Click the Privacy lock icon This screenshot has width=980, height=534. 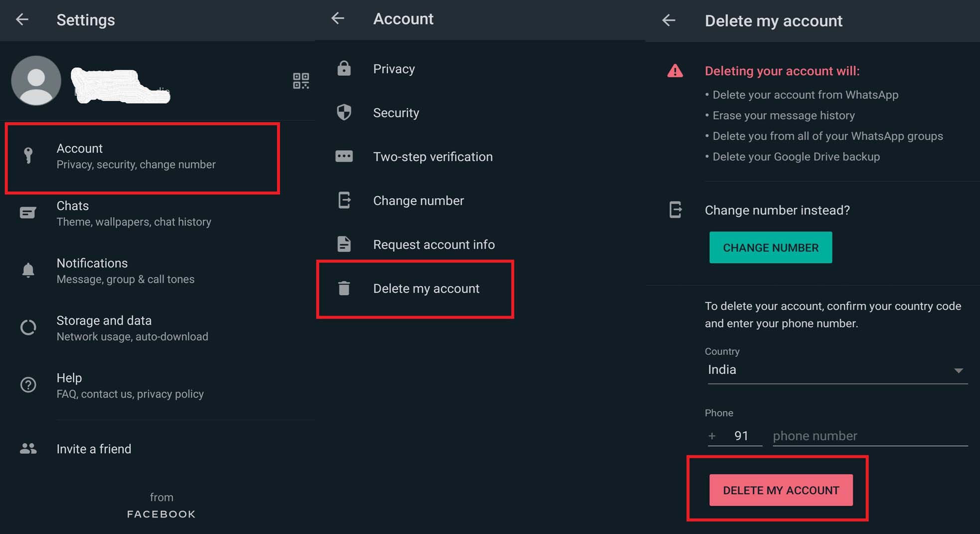point(344,68)
